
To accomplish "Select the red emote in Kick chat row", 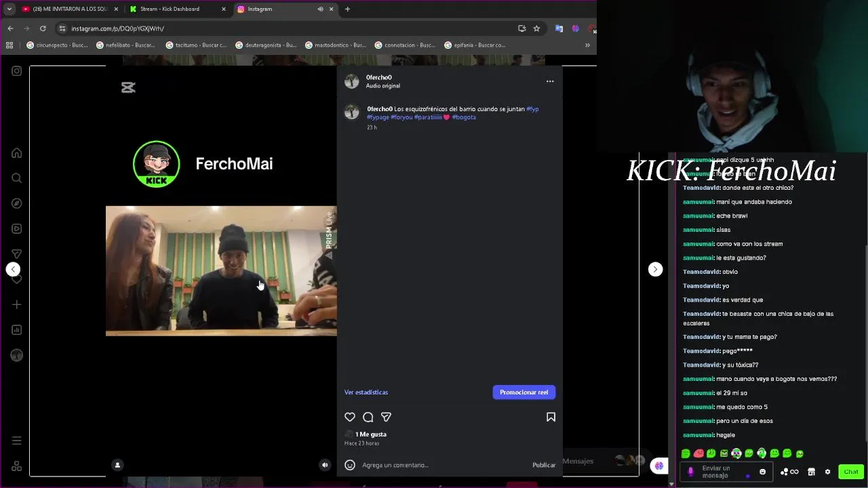I will pos(698,453).
